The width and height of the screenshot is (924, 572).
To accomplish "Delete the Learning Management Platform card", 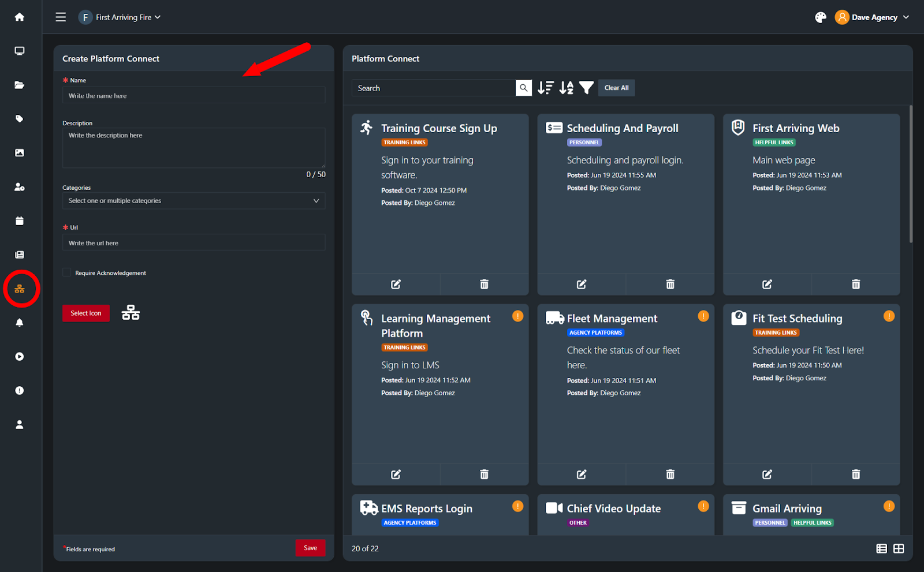I will pos(484,474).
